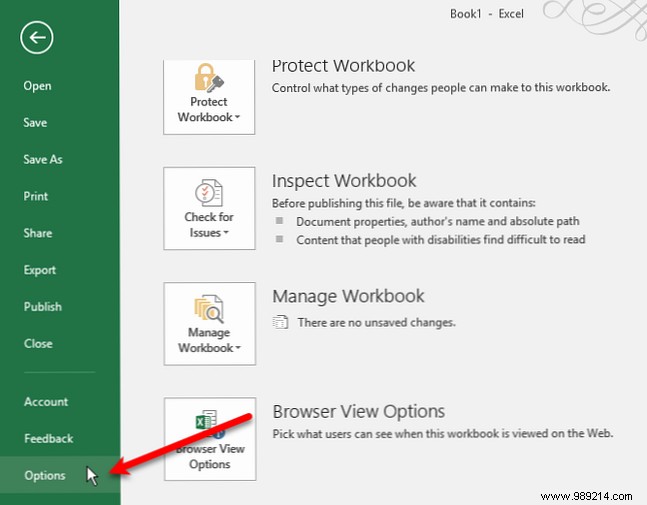The height and width of the screenshot is (505, 647).
Task: Click Close in the file menu
Action: pyautogui.click(x=38, y=343)
